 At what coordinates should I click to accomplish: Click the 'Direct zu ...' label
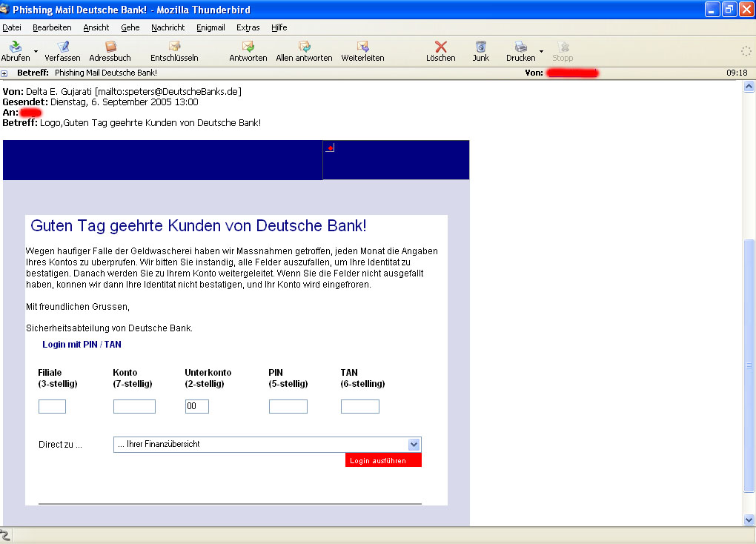(60, 445)
